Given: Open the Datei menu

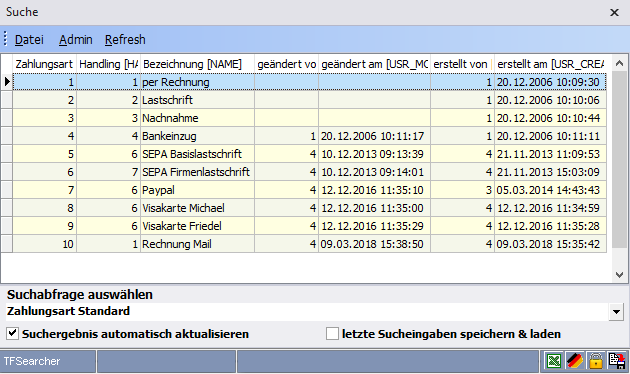Looking at the screenshot, I should [x=29, y=40].
